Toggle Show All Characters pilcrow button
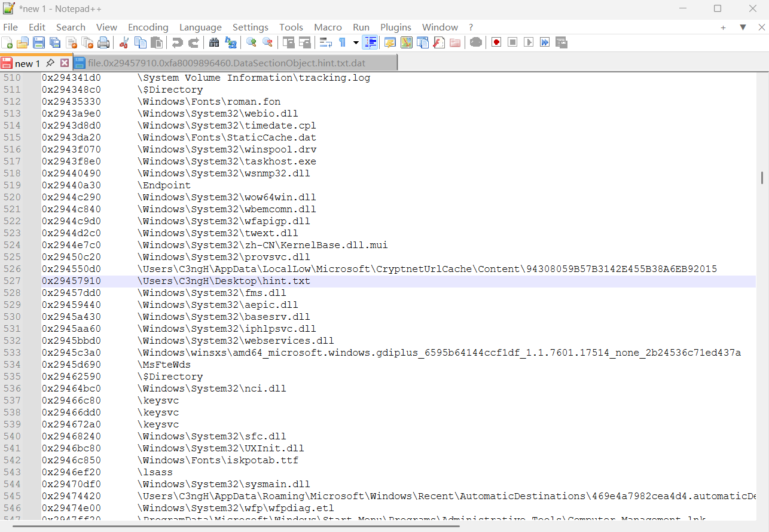This screenshot has height=532, width=769. (x=342, y=42)
